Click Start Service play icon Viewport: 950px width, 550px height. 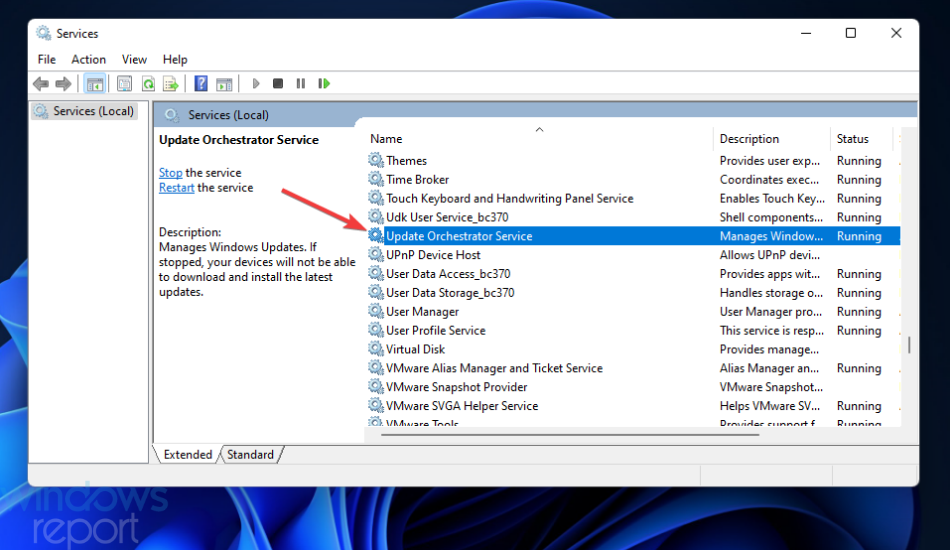256,84
